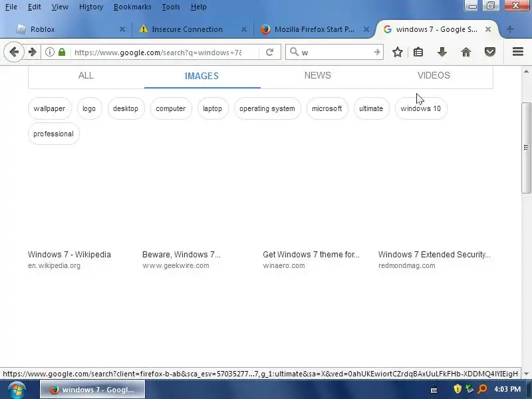This screenshot has height=399, width=532.
Task: Open the View menu
Action: click(60, 7)
